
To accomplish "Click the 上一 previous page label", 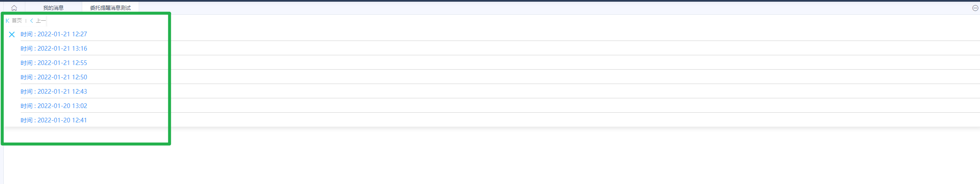I will [x=40, y=21].
